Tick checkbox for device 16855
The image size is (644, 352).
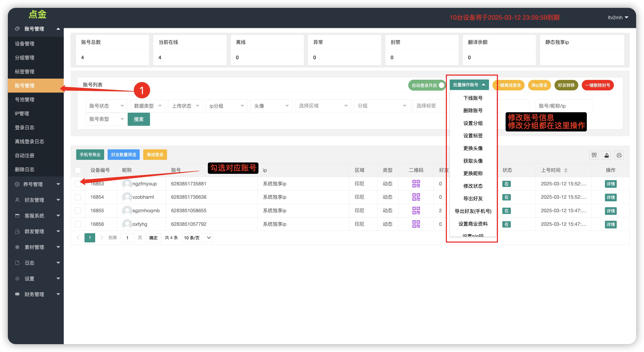78,211
